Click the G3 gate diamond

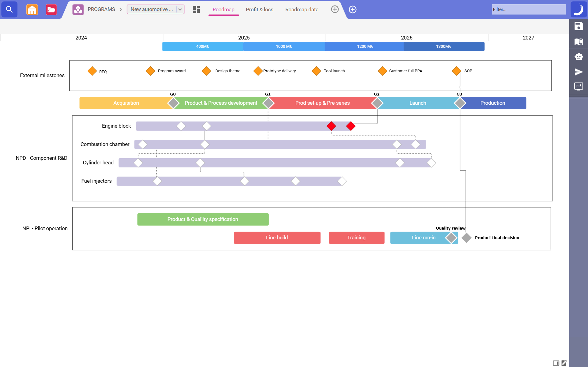point(460,103)
